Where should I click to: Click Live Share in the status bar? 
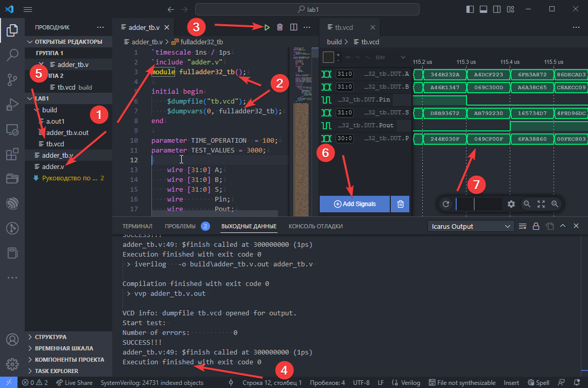pyautogui.click(x=74, y=382)
